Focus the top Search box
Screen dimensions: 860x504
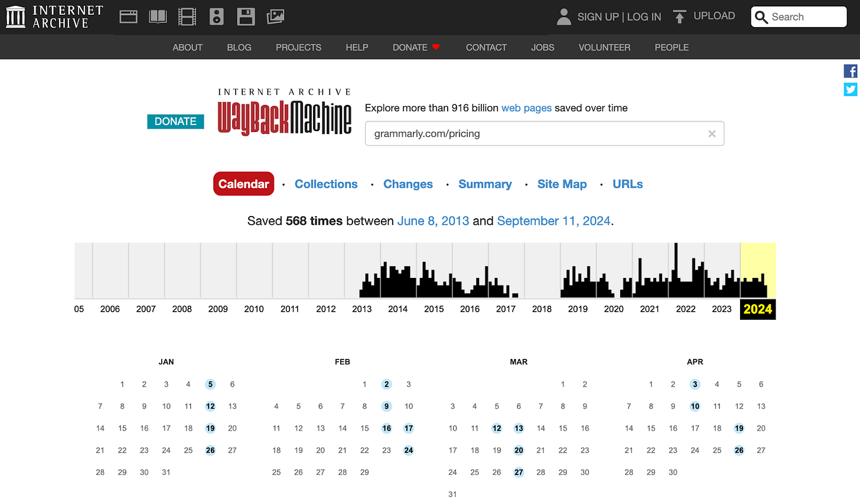799,17
